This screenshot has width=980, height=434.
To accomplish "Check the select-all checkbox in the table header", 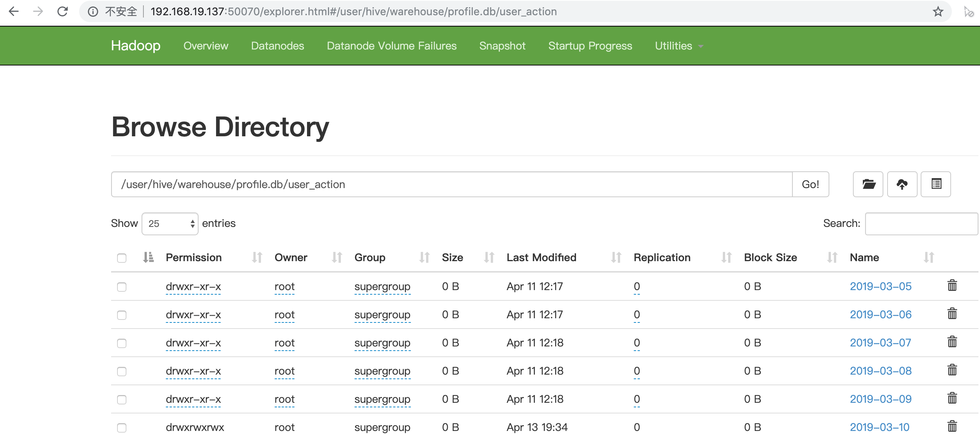I will tap(122, 258).
